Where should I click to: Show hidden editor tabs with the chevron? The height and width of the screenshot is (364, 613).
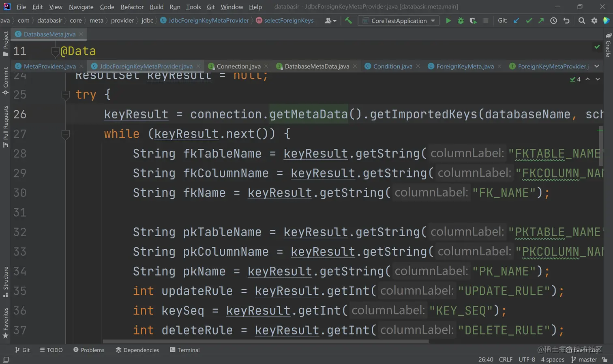597,66
